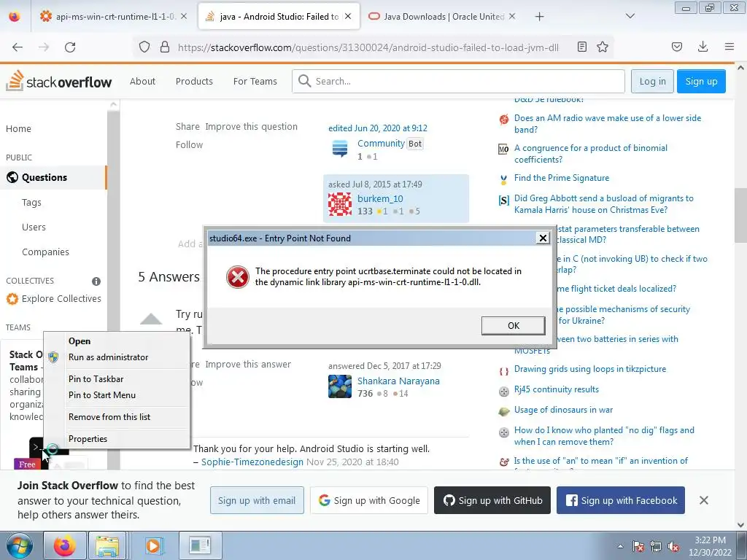Open a new browser tab with plus
This screenshot has height=560, width=747.
coord(539,17)
